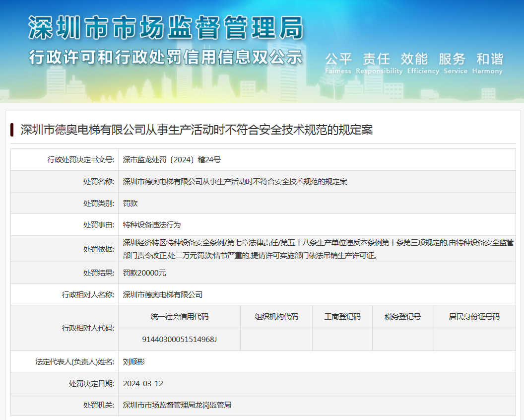524x420 pixels.
Task: Click the 居民身份证号码 column header
Action: pos(474,317)
